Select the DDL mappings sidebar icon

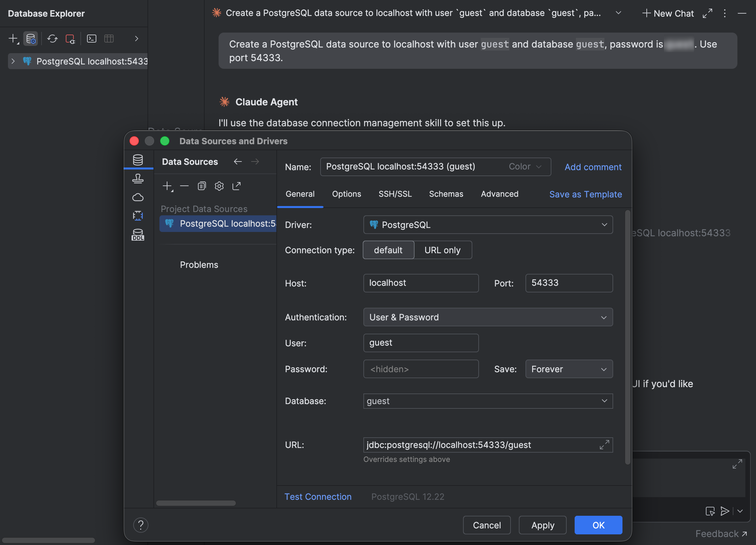tap(138, 235)
